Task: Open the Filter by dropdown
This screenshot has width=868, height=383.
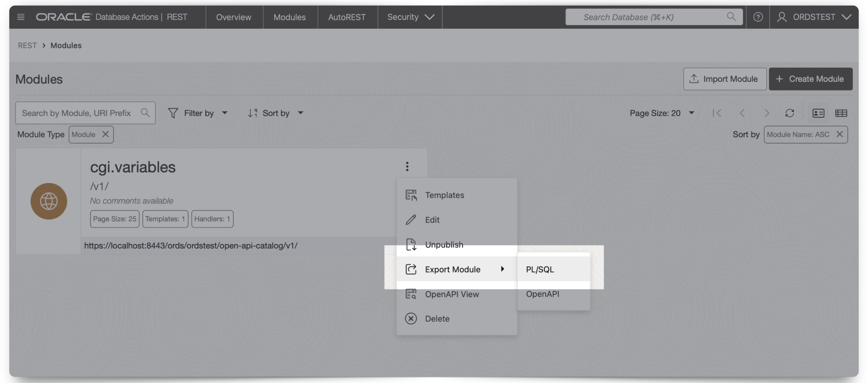Action: [x=198, y=113]
